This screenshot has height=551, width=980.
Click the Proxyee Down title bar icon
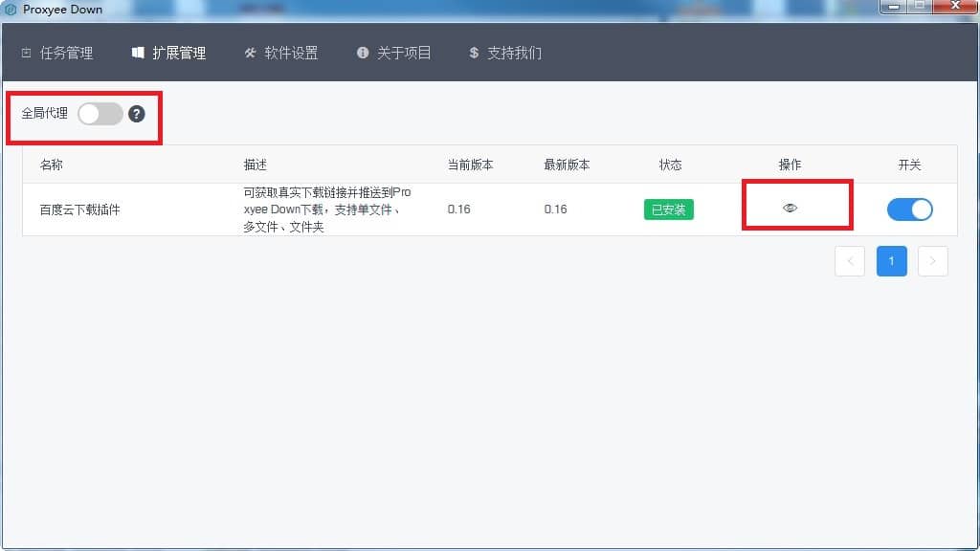pos(10,10)
